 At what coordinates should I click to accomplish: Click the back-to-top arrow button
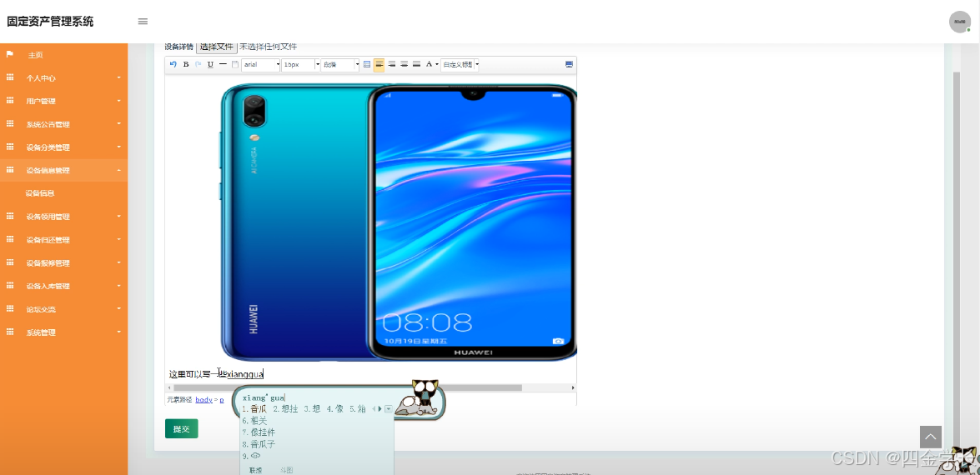(x=930, y=437)
